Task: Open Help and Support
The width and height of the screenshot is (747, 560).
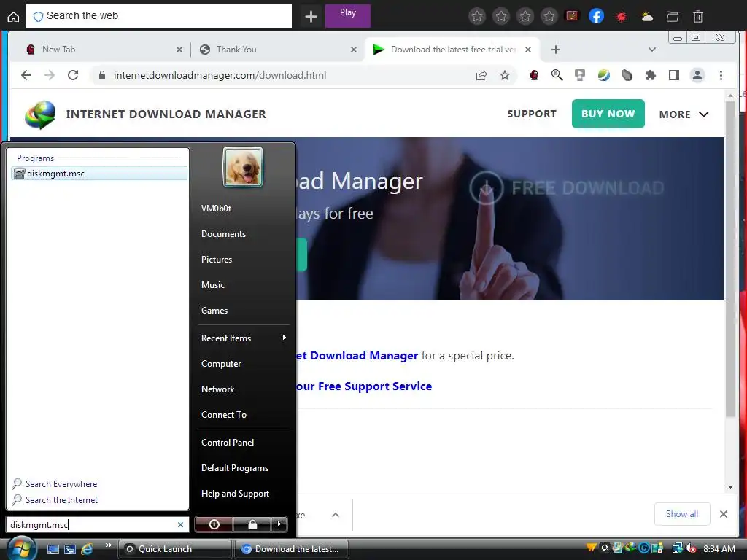Action: (x=235, y=494)
